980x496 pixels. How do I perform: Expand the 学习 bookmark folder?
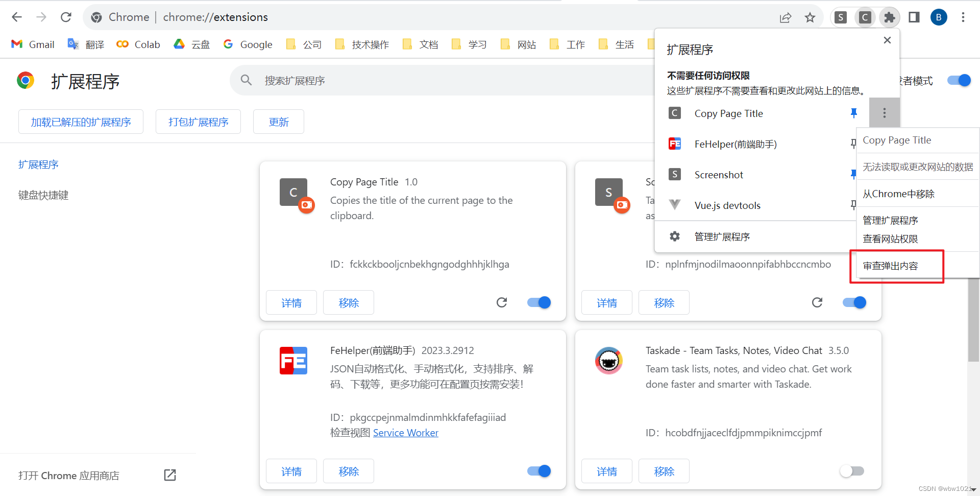[x=469, y=44]
